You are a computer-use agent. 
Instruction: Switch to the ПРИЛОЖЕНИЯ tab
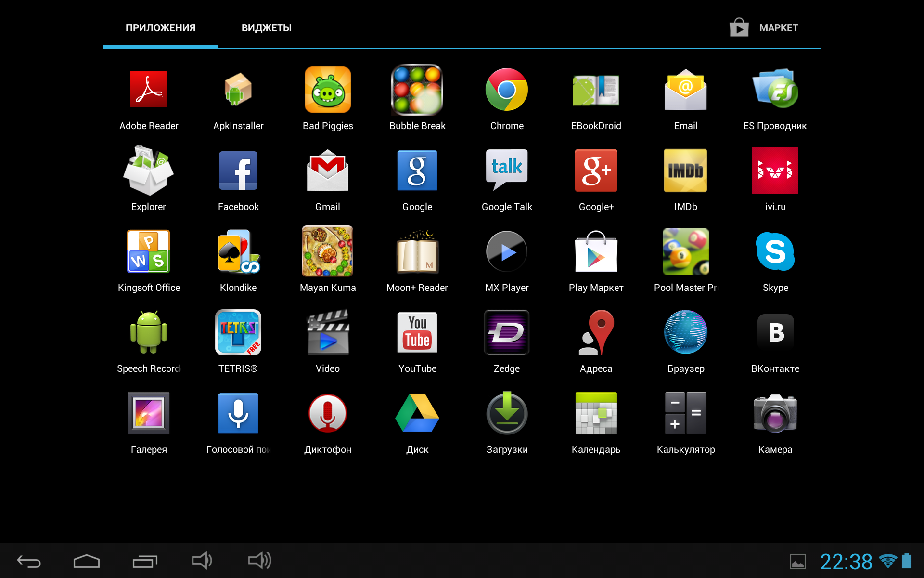(x=160, y=28)
